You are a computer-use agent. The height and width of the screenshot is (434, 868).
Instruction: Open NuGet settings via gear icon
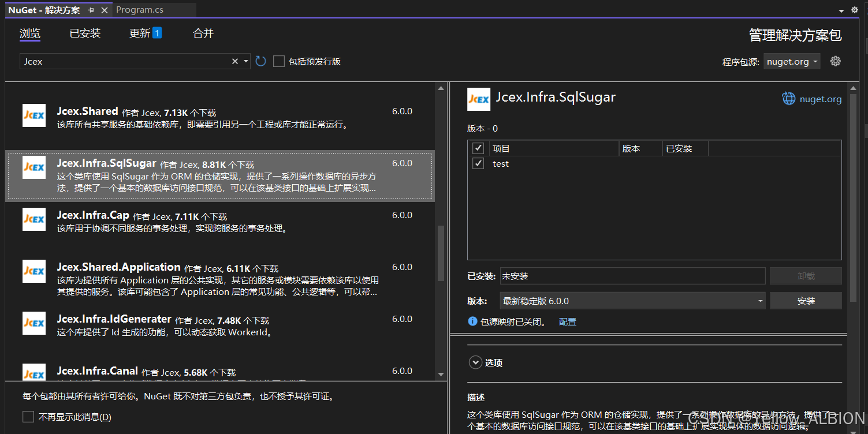tap(836, 61)
